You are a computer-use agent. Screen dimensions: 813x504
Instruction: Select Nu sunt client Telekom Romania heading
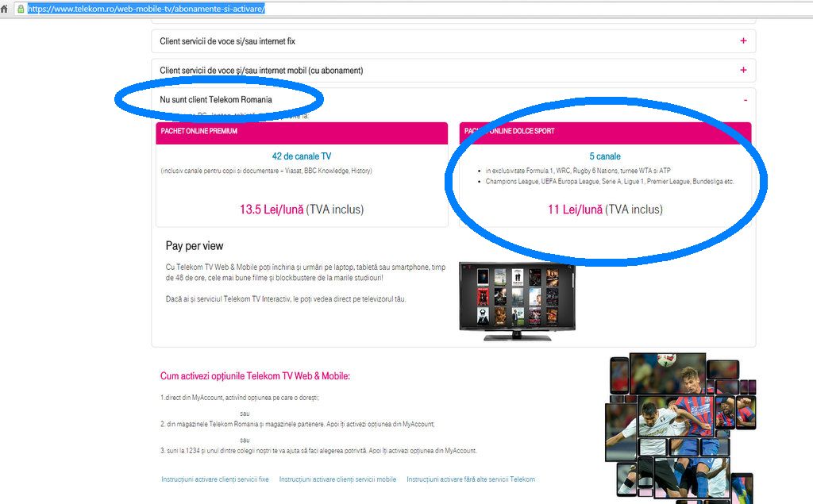[216, 99]
